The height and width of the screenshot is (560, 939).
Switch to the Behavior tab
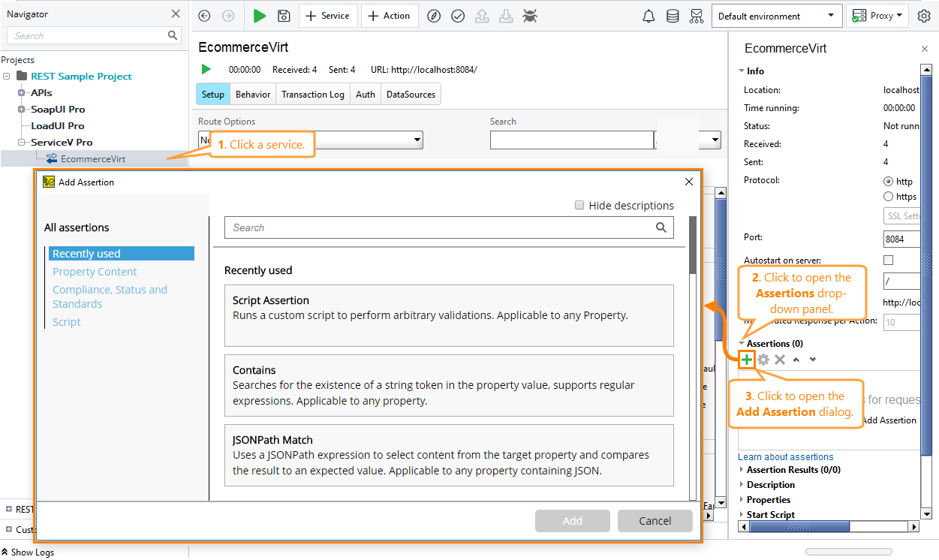pyautogui.click(x=253, y=95)
